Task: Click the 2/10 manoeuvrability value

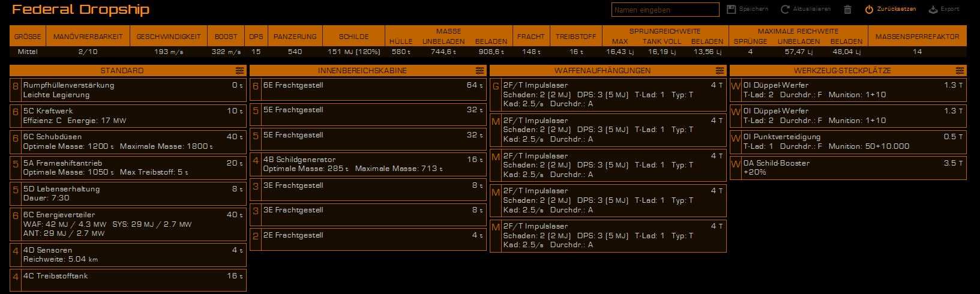Action: (x=88, y=52)
